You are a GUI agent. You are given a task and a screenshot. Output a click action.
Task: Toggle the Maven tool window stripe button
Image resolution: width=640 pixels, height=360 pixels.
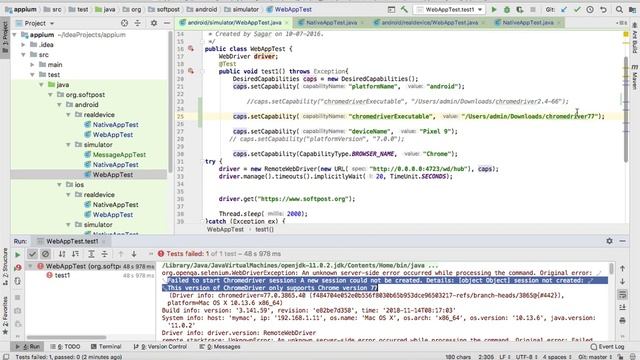click(x=635, y=76)
